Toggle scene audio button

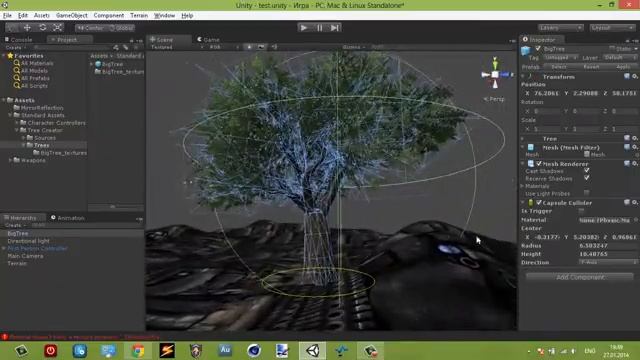[274, 47]
